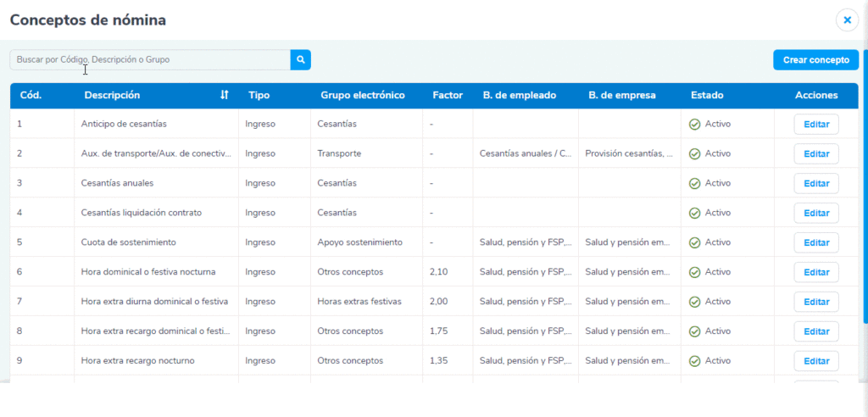Click the magnifier search icon button
Screen dimensions: 868x417
tap(301, 60)
